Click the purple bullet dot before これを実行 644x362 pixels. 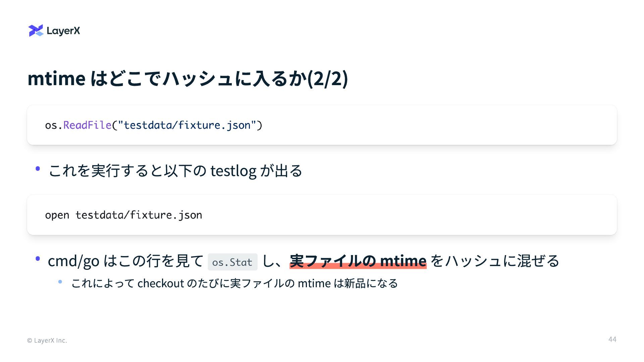[x=38, y=169]
